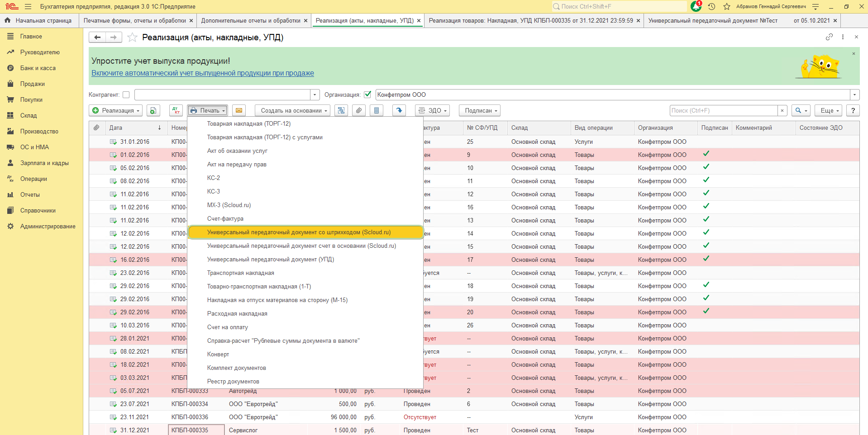Screen dimensions: 868x435
Task: Select the row dated 31.12.2021
Action: pyautogui.click(x=474, y=430)
